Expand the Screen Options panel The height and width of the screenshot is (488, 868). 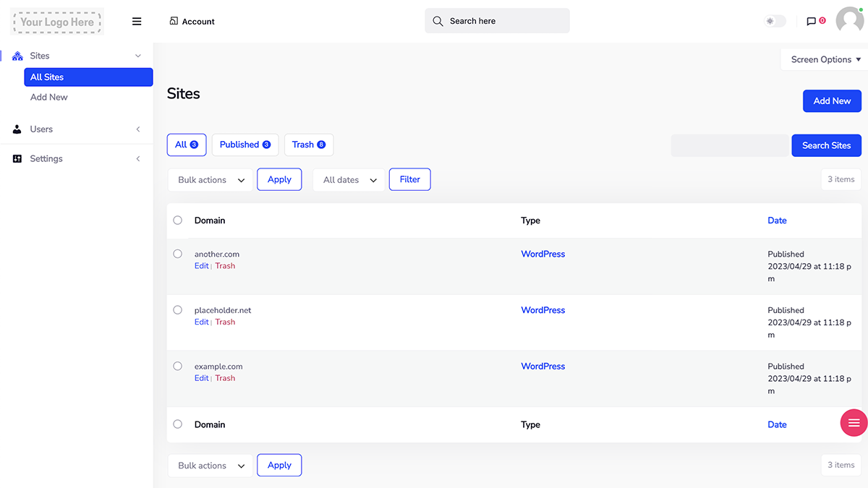click(x=825, y=59)
